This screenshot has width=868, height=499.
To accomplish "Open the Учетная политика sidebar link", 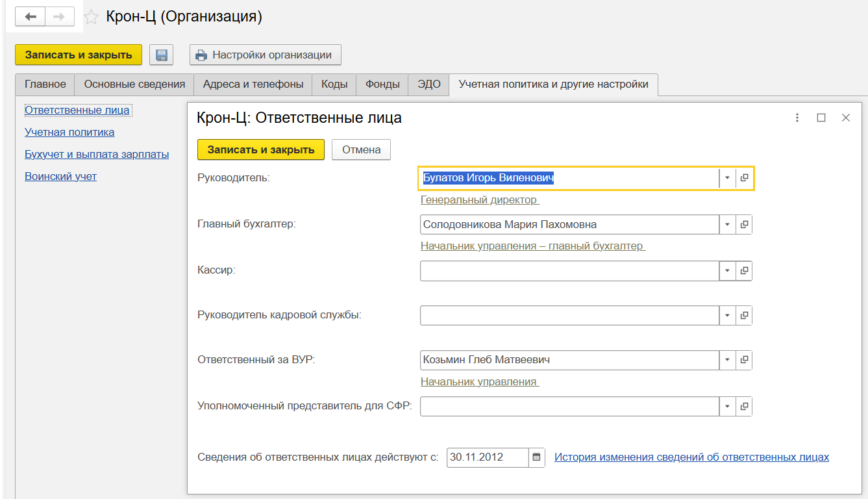I will [x=69, y=133].
